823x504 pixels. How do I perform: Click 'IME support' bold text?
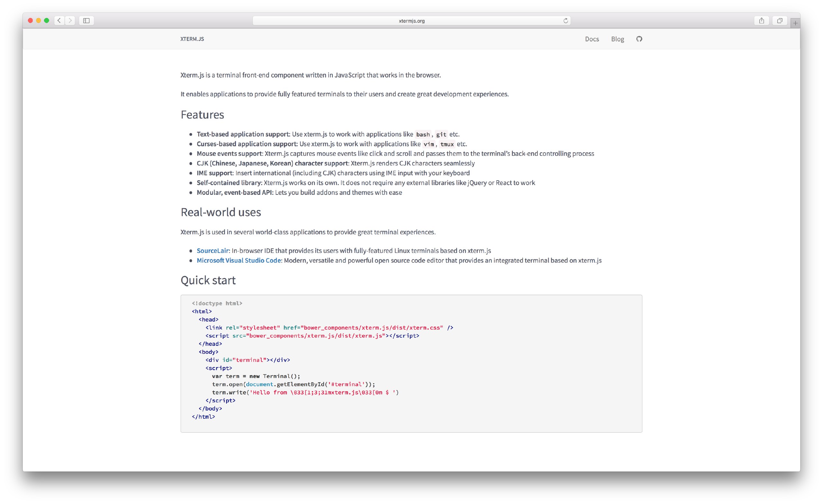(x=214, y=173)
